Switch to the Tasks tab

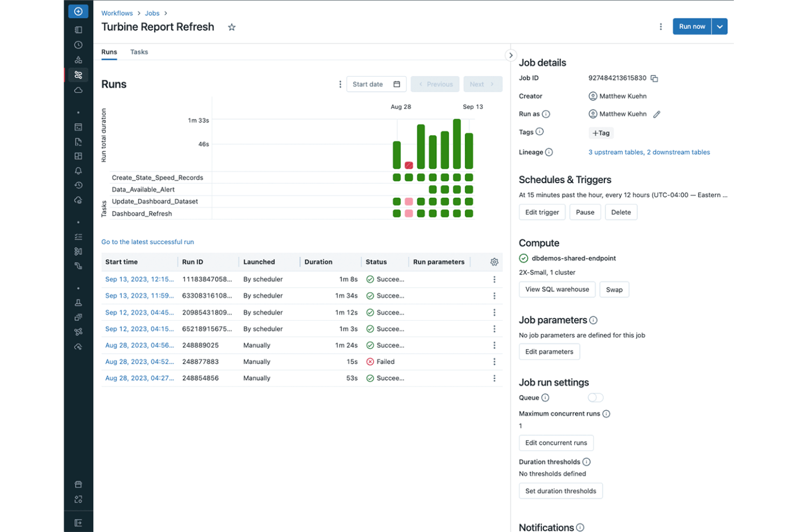tap(139, 52)
